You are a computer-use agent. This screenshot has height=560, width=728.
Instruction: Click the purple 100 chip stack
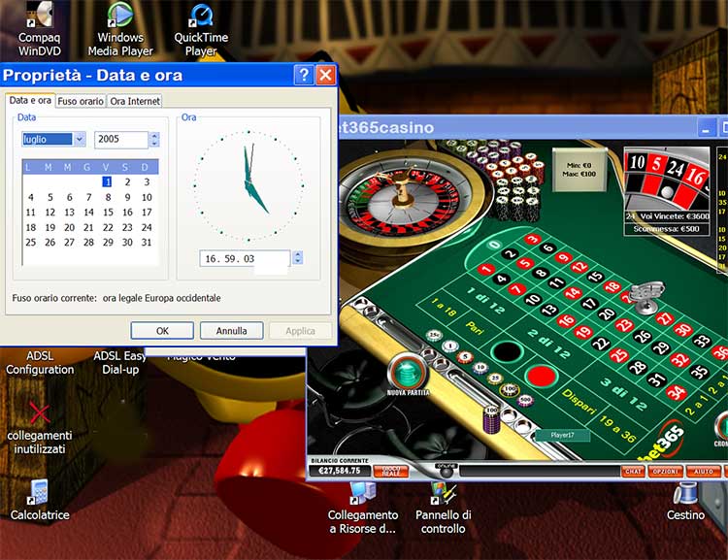pyautogui.click(x=492, y=419)
